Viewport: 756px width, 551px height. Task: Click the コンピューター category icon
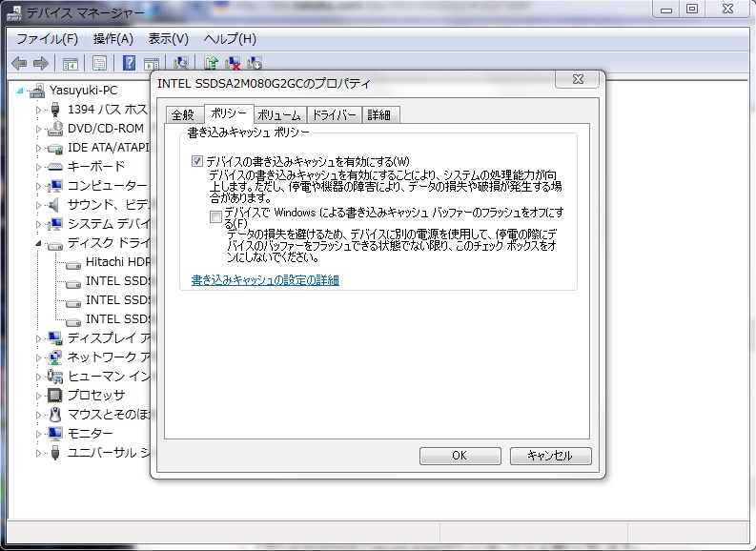55,186
